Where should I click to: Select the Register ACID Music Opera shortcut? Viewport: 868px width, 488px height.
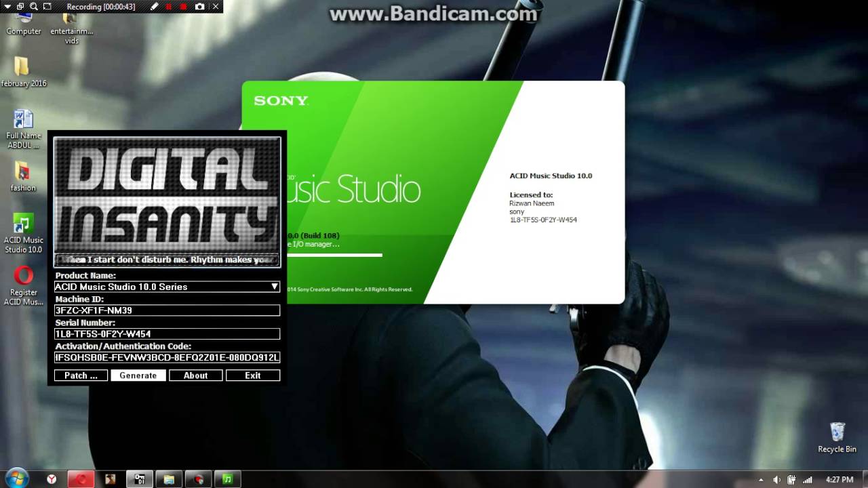pyautogui.click(x=24, y=286)
